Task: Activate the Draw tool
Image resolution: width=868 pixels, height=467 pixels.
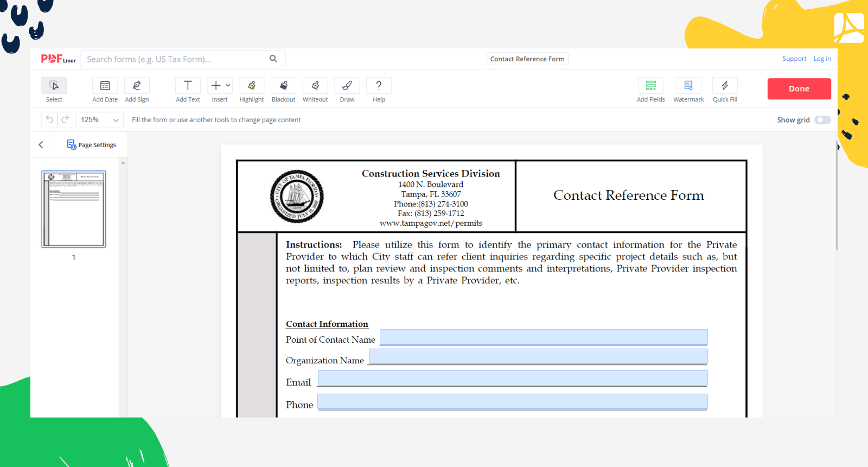Action: [x=347, y=86]
